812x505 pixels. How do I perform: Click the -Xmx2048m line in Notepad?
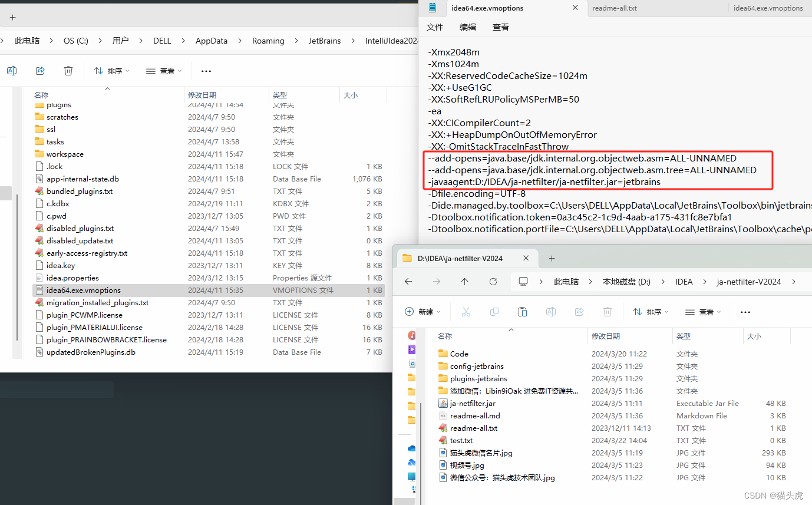coord(454,52)
